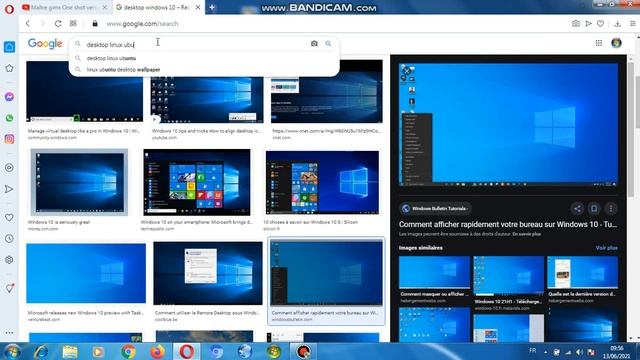Image resolution: width=640 pixels, height=360 pixels.
Task: Open the Google apps grid
Action: [x=599, y=43]
